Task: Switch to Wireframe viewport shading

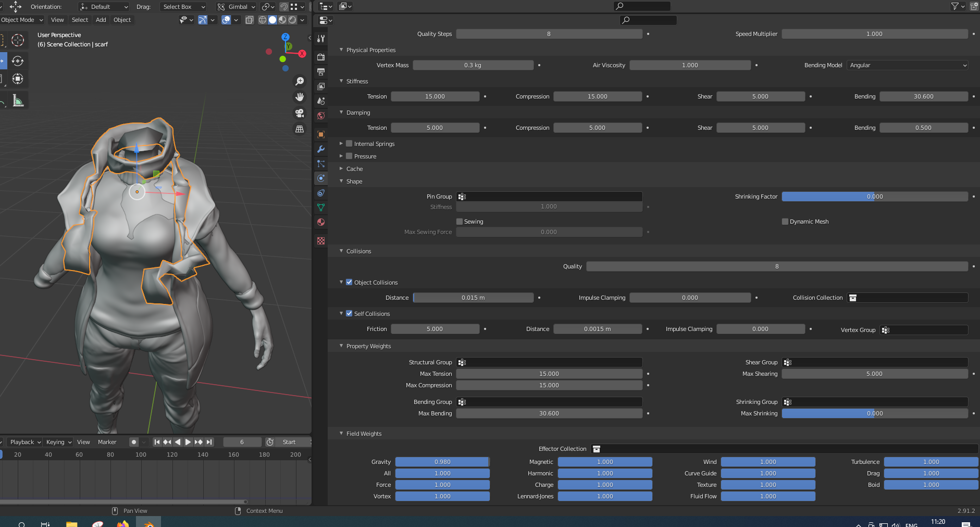Action: point(263,20)
